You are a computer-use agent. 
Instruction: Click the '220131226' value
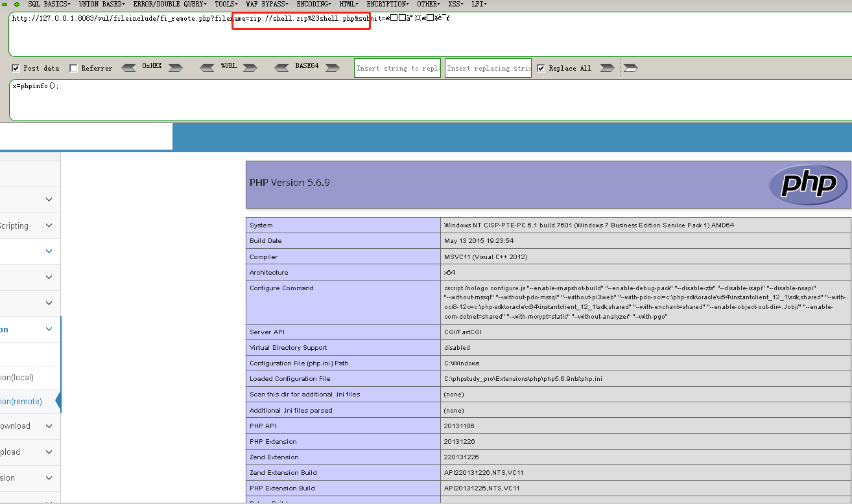[461, 457]
